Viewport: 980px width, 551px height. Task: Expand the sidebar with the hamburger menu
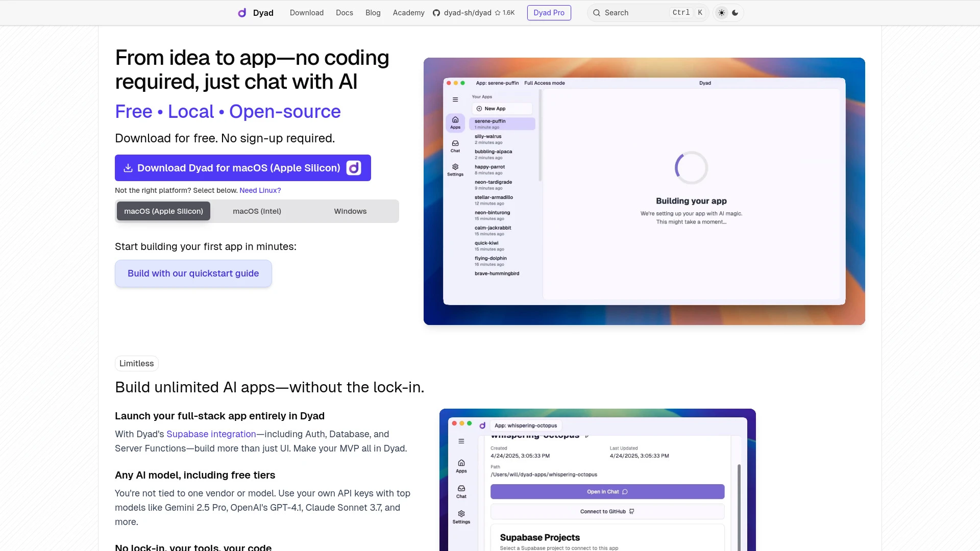(x=455, y=100)
